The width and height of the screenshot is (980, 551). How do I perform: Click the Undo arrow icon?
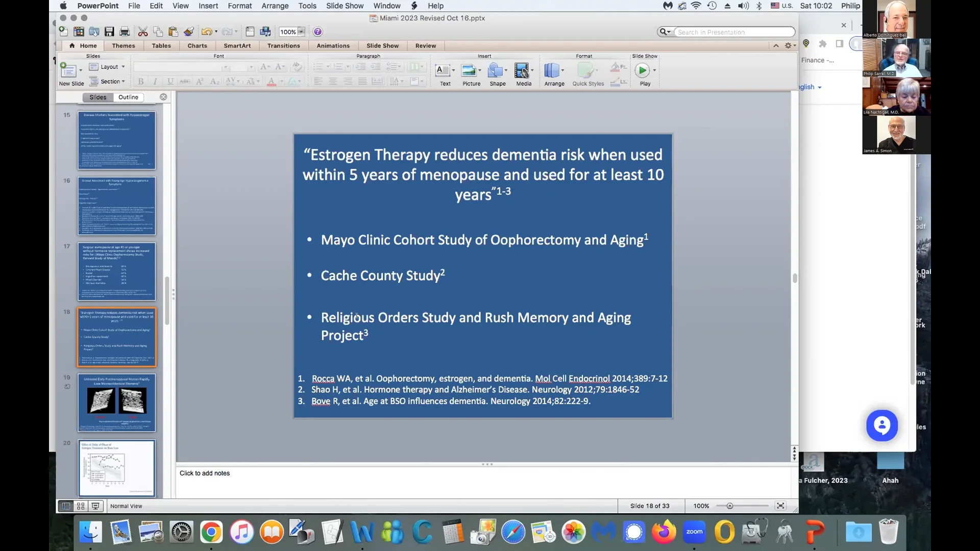206,32
